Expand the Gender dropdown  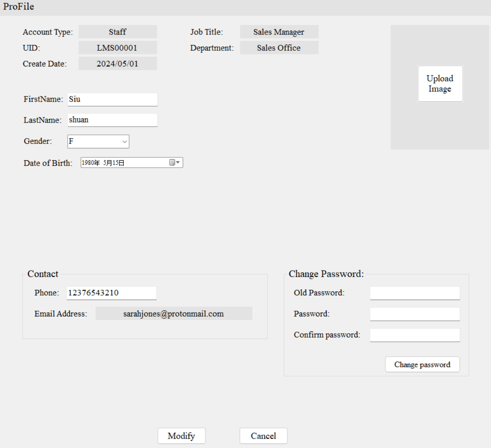coord(125,141)
